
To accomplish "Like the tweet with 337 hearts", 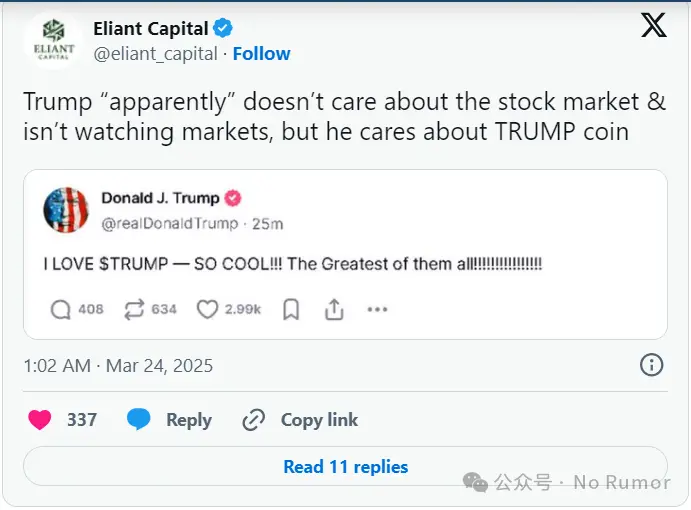I will tap(40, 420).
